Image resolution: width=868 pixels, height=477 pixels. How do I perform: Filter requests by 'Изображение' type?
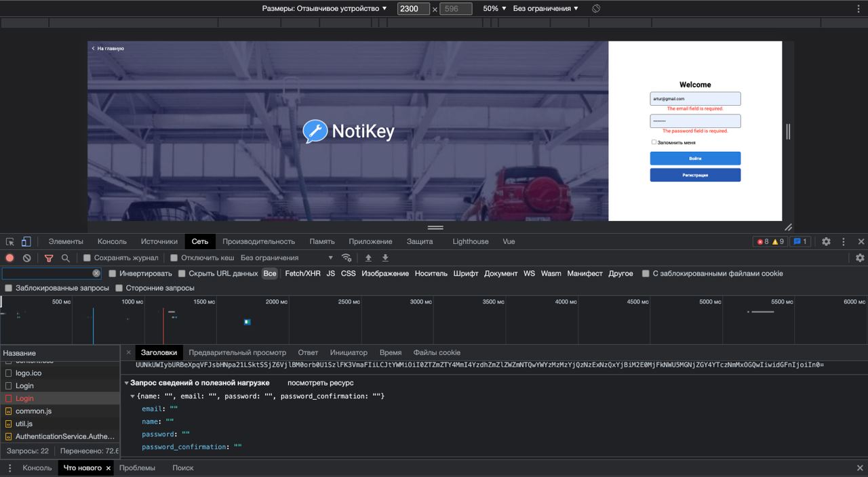point(385,273)
